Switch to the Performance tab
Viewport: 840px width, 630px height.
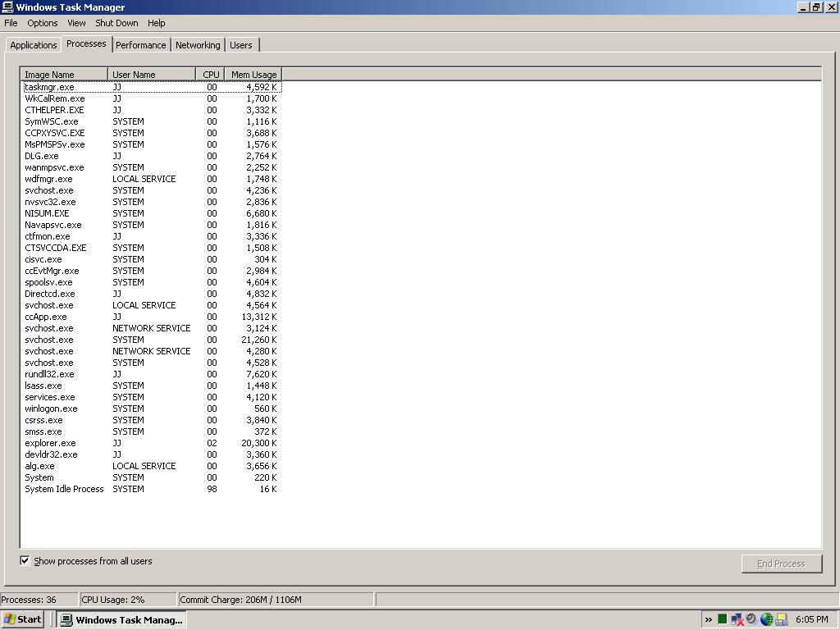click(x=141, y=45)
